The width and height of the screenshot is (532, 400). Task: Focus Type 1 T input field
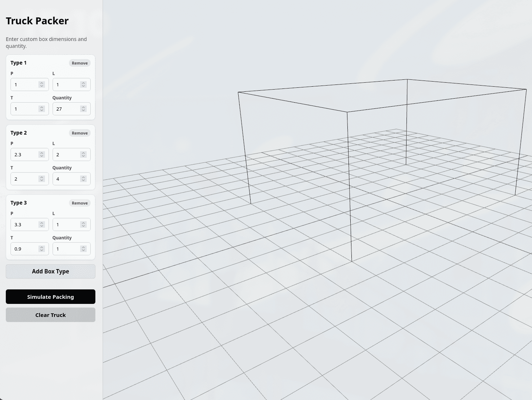point(30,109)
